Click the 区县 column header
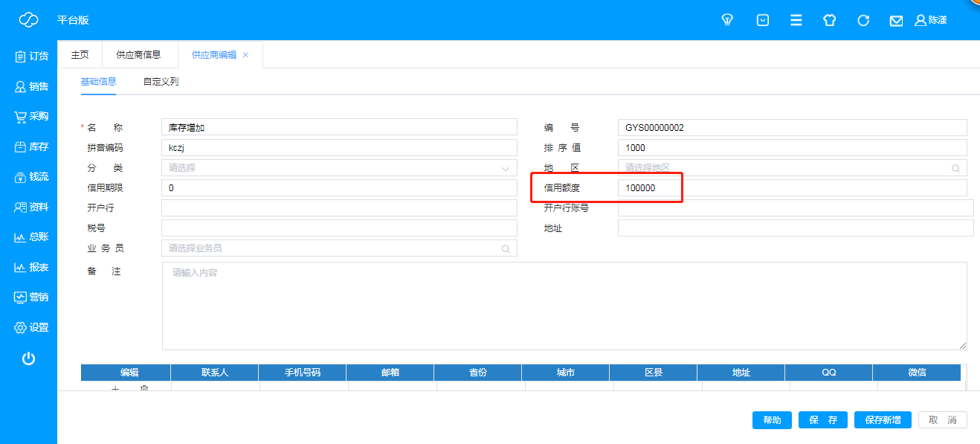 [x=653, y=372]
